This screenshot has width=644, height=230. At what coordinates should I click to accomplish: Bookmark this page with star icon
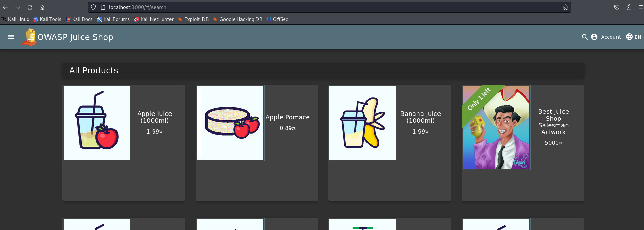tap(565, 7)
